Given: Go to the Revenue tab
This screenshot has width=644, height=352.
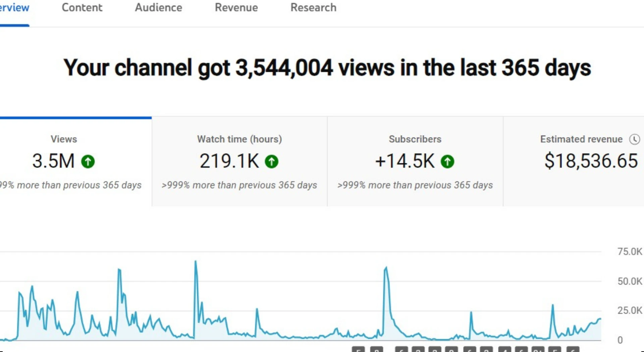Looking at the screenshot, I should (236, 7).
